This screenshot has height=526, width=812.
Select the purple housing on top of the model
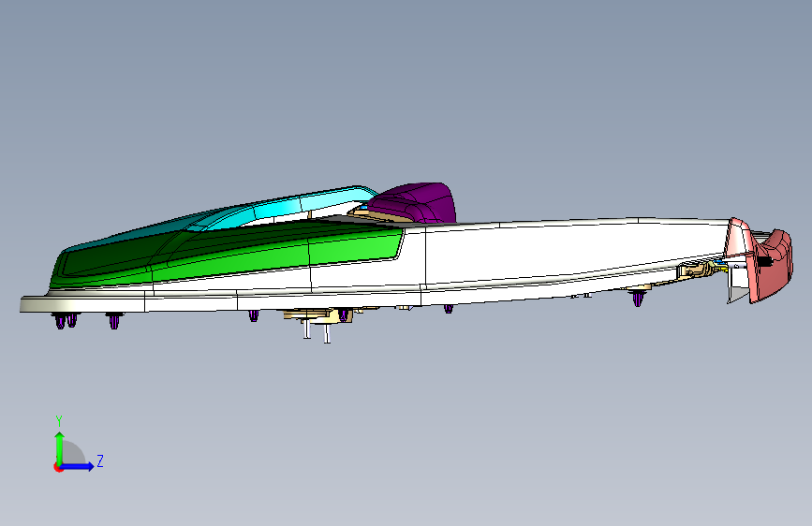coord(414,203)
